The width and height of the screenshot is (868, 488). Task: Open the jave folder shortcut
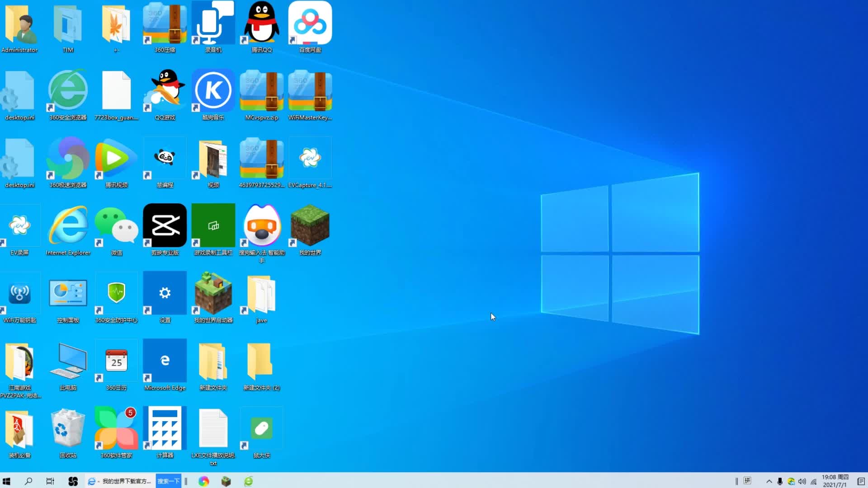(x=261, y=298)
